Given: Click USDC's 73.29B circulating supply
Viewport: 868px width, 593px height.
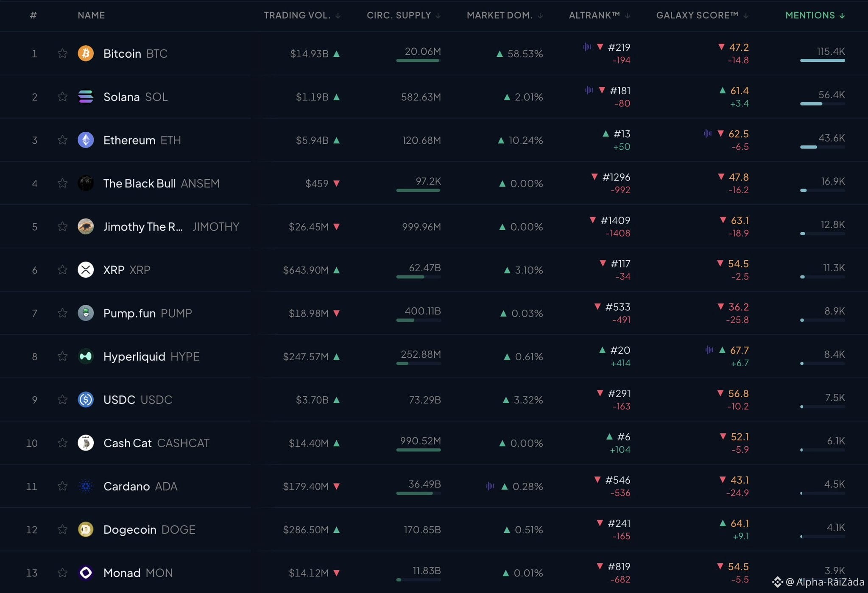Looking at the screenshot, I should (425, 399).
